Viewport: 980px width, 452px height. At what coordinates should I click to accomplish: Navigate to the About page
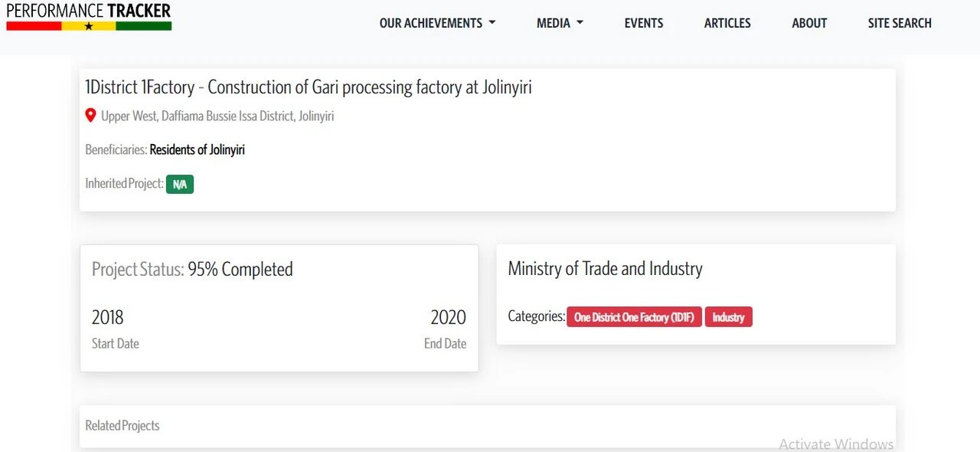click(809, 23)
